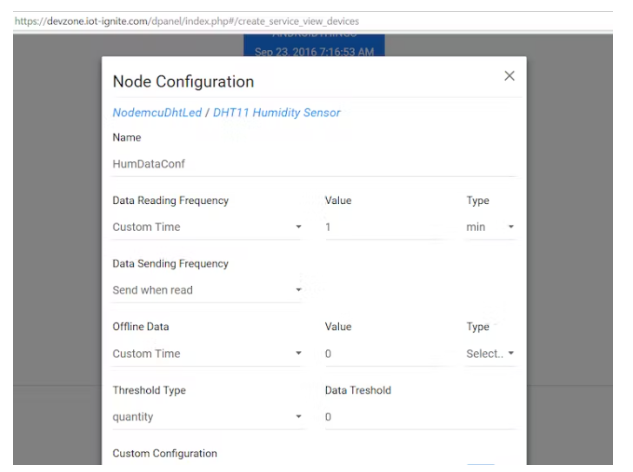The image size is (633, 472).
Task: Click the NodemcuDhtLed breadcrumb link
Action: 156,113
